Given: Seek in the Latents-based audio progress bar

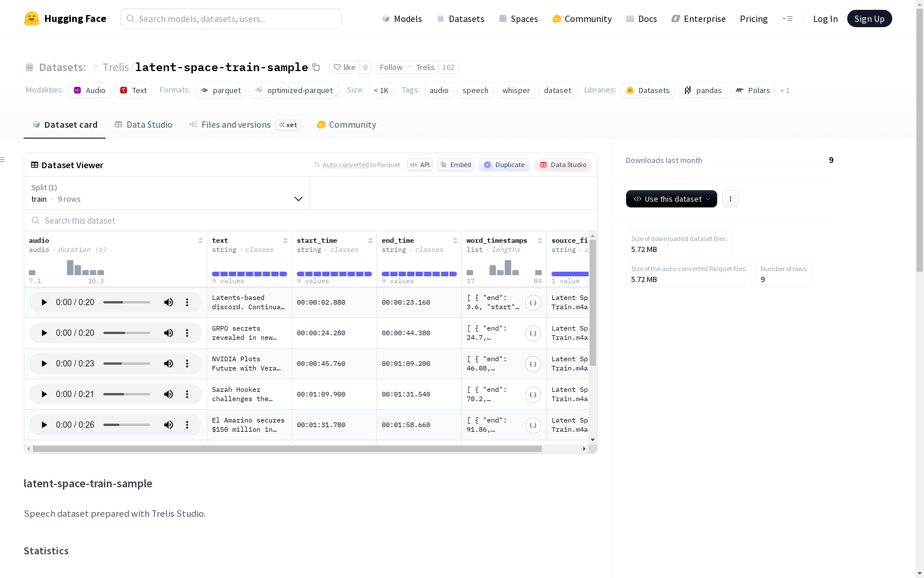Looking at the screenshot, I should click(126, 302).
